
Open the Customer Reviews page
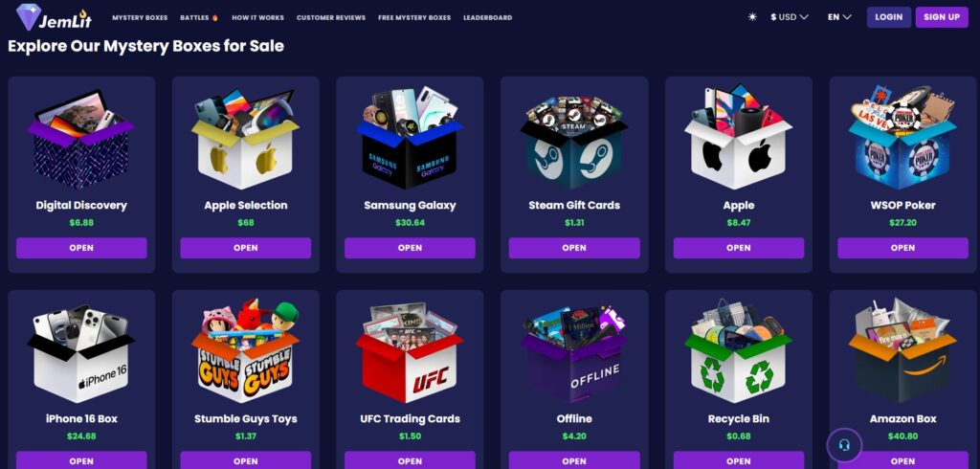pyautogui.click(x=330, y=17)
